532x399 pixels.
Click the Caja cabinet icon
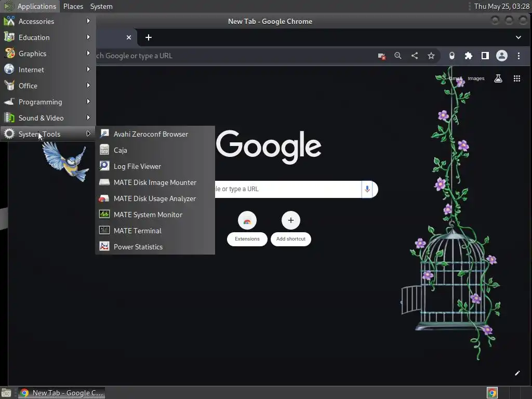click(x=104, y=150)
